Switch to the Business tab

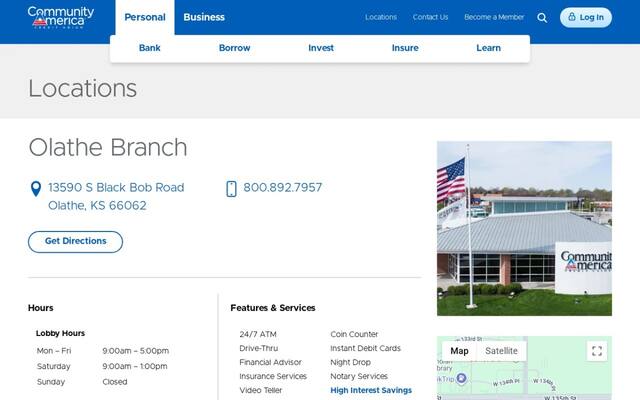click(x=204, y=17)
